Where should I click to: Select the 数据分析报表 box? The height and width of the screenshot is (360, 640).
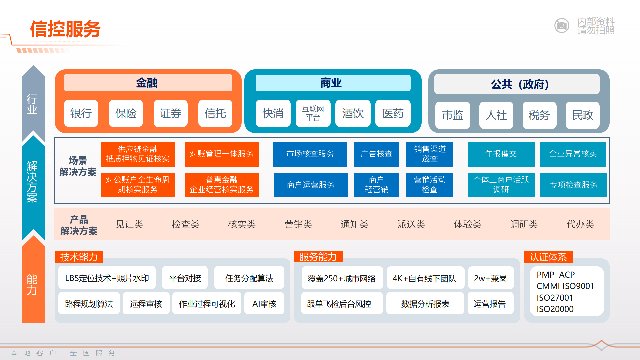(425, 303)
